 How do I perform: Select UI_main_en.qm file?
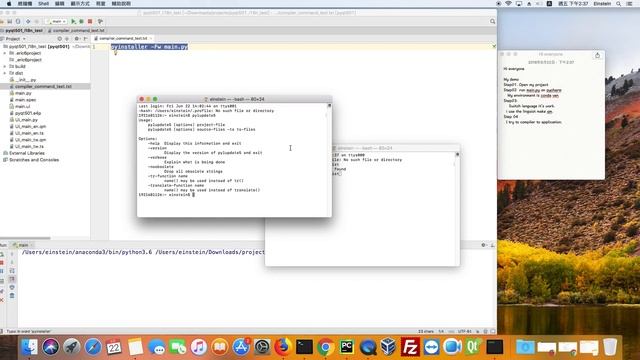click(x=28, y=127)
